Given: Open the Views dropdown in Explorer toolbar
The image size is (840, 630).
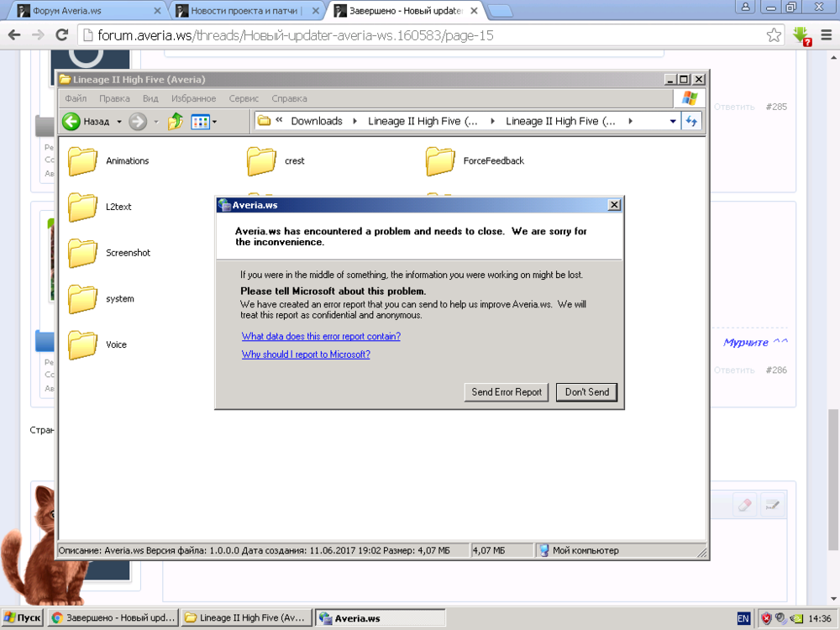Looking at the screenshot, I should (203, 122).
